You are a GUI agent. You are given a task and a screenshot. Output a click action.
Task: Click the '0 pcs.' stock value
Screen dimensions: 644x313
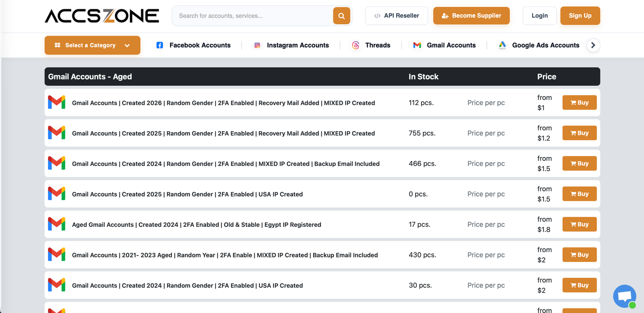click(x=418, y=194)
